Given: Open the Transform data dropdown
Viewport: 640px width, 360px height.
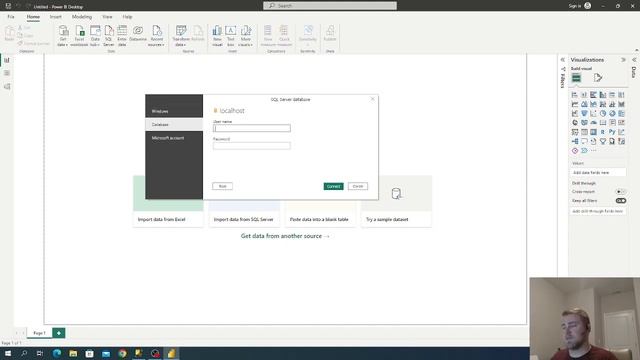Looking at the screenshot, I should [181, 36].
